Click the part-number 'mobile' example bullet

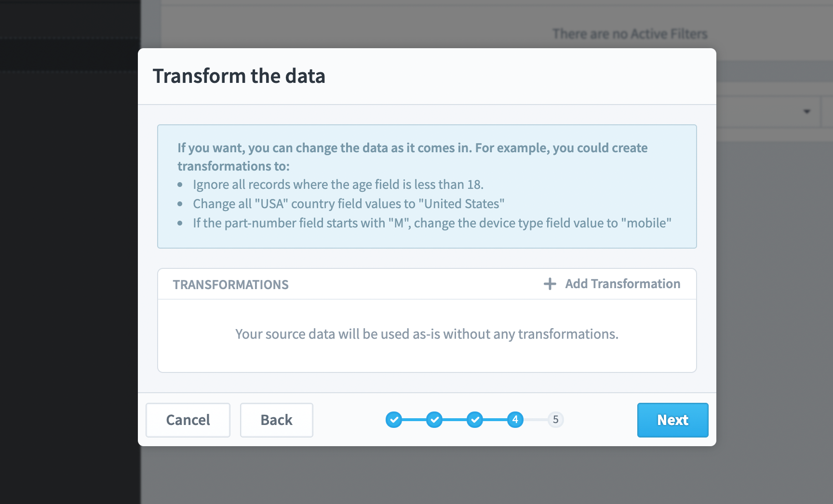pos(432,223)
